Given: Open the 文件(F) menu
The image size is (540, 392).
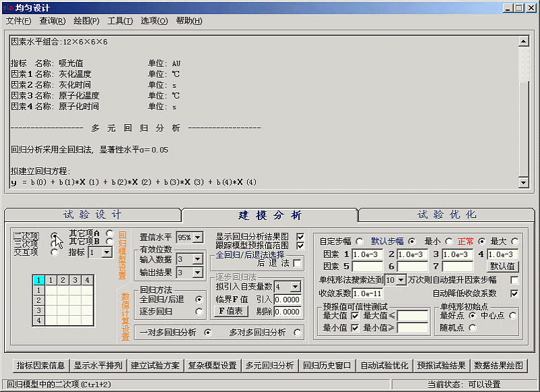Looking at the screenshot, I should 18,21.
